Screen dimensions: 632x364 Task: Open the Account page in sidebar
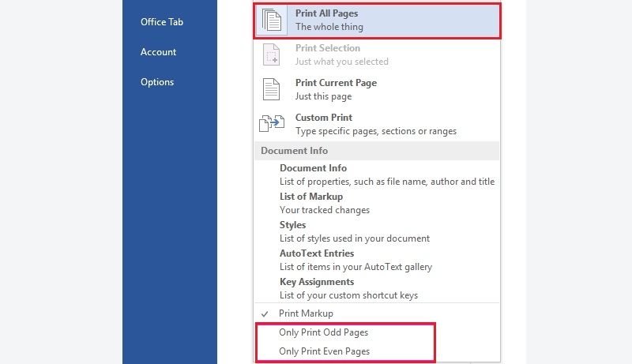click(158, 52)
